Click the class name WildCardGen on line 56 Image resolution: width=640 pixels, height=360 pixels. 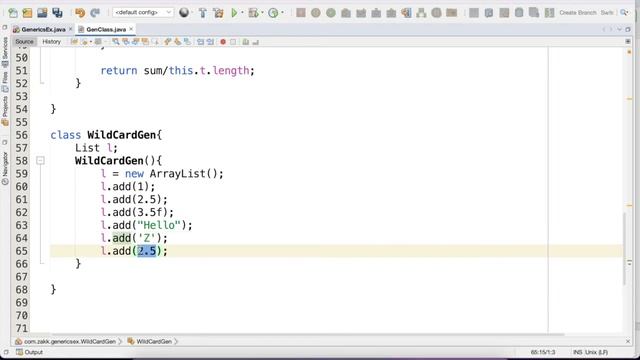point(121,135)
